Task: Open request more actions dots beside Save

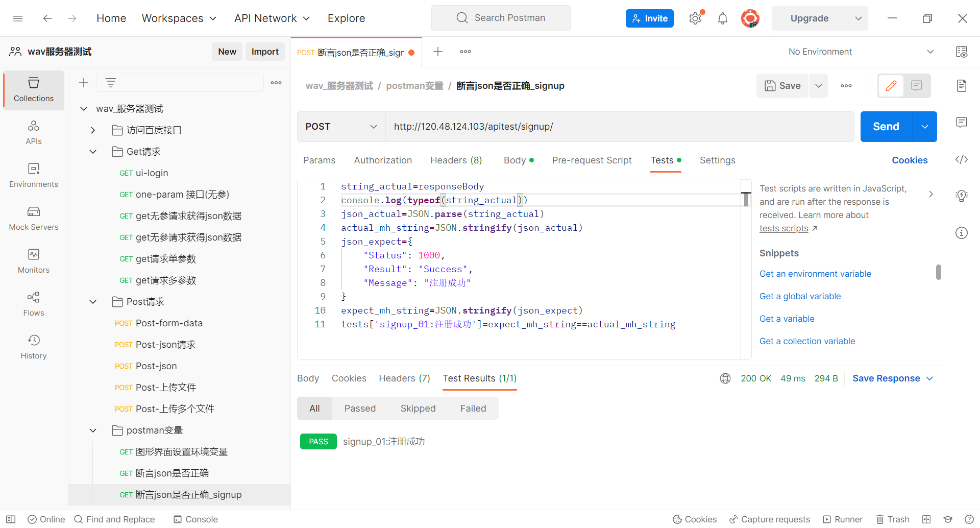Action: [x=846, y=86]
